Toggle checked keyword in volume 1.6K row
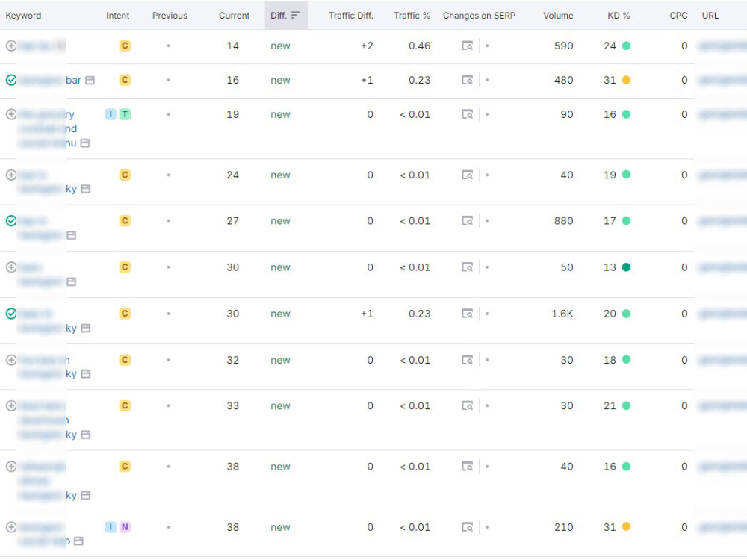This screenshot has height=560, width=747. 11,314
